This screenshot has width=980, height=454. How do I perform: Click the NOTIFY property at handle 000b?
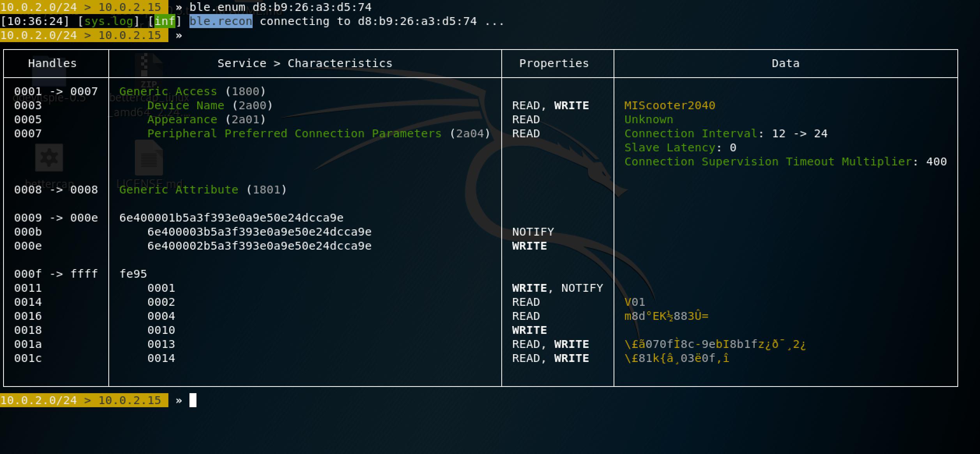pos(533,232)
